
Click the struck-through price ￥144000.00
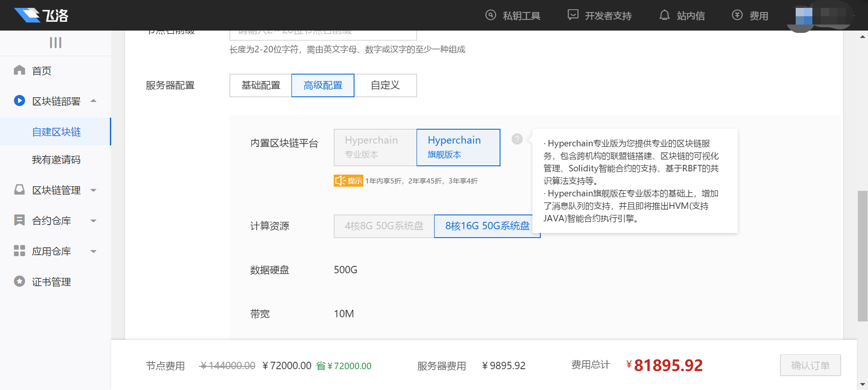(x=227, y=366)
